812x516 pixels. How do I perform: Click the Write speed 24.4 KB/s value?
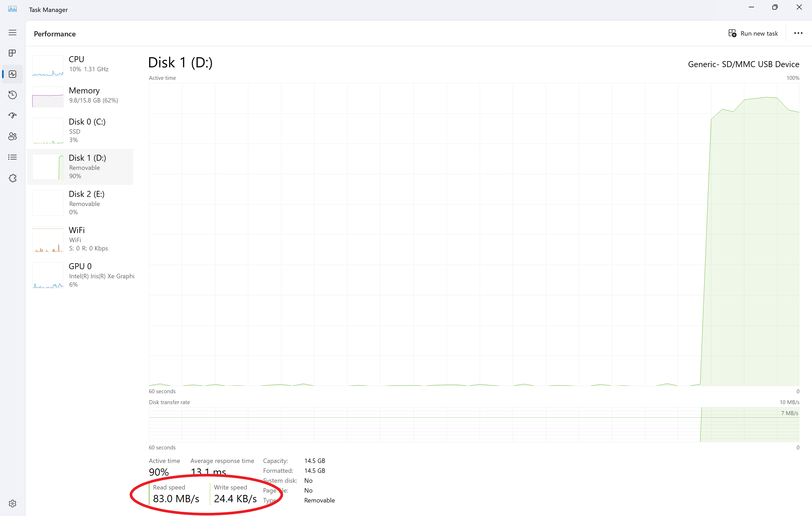coord(235,499)
